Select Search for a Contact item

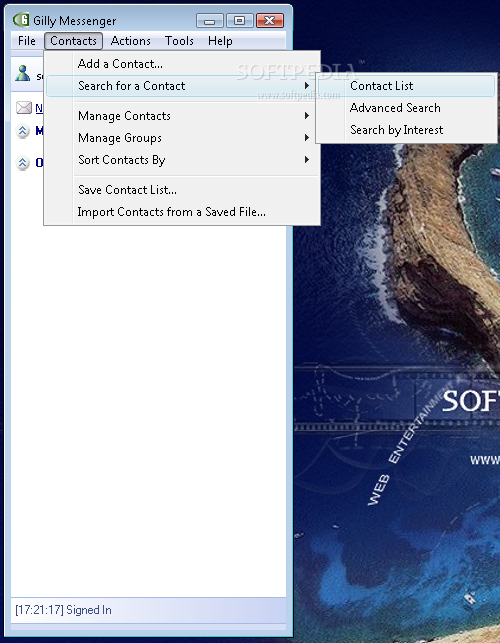pos(180,86)
